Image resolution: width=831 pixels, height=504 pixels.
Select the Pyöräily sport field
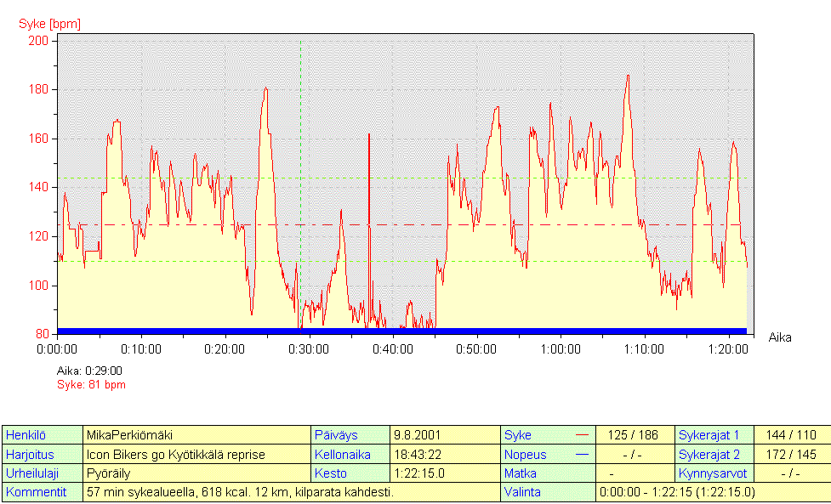pyautogui.click(x=108, y=473)
